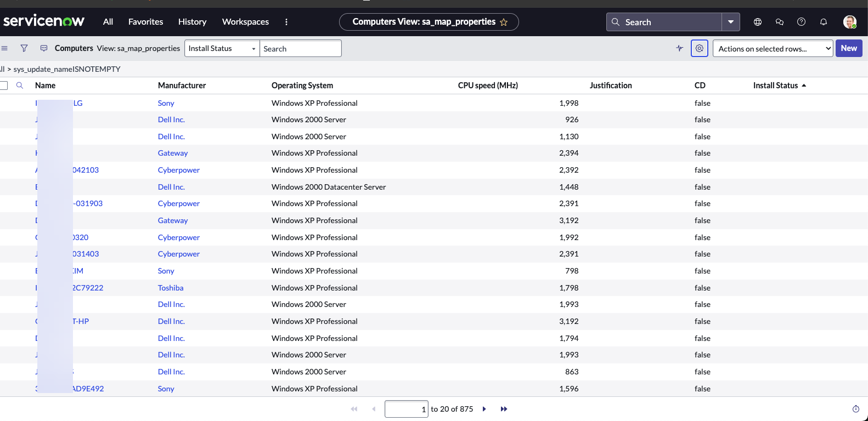Toggle the select all rows checkbox

click(4, 86)
